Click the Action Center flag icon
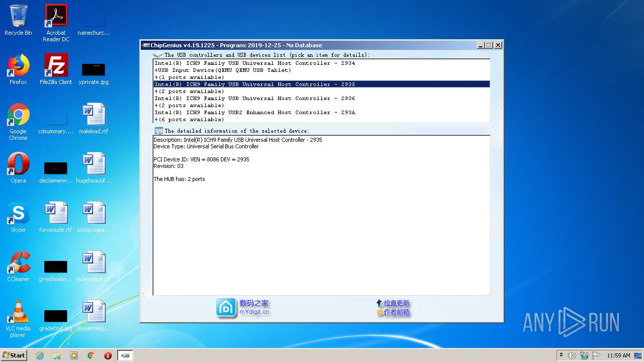The height and width of the screenshot is (362, 644). [596, 355]
